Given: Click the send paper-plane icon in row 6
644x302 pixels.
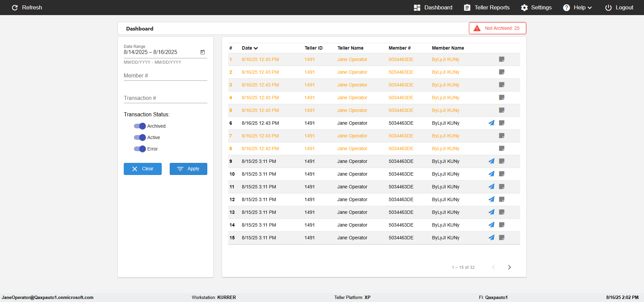Looking at the screenshot, I should click(x=491, y=123).
